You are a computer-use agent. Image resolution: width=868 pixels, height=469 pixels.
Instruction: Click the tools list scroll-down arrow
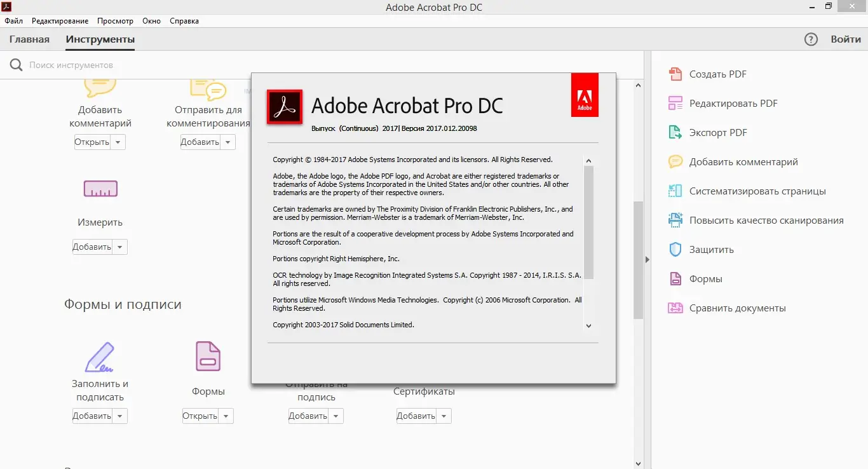[x=639, y=464]
